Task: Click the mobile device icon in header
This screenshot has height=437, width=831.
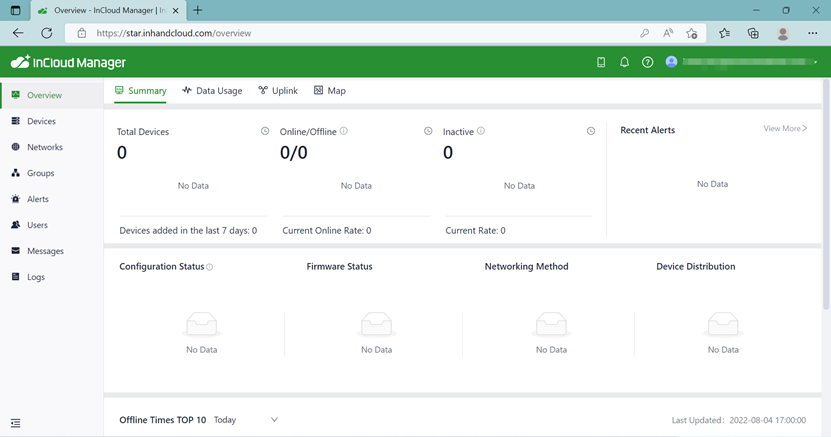Action: 601,62
